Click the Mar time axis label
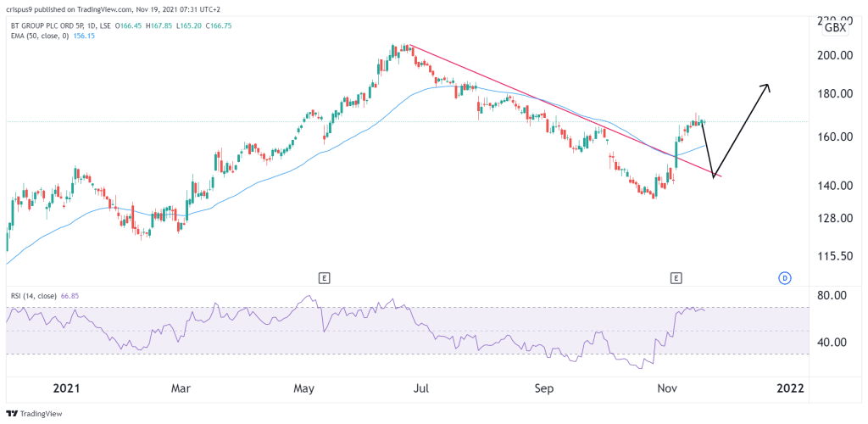Image resolution: width=868 pixels, height=424 pixels. (x=181, y=388)
